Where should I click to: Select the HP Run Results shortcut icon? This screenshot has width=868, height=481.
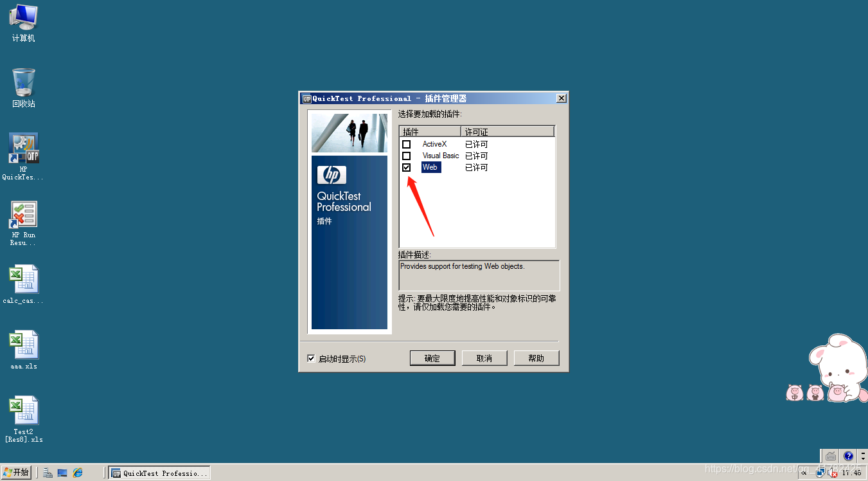pyautogui.click(x=24, y=223)
